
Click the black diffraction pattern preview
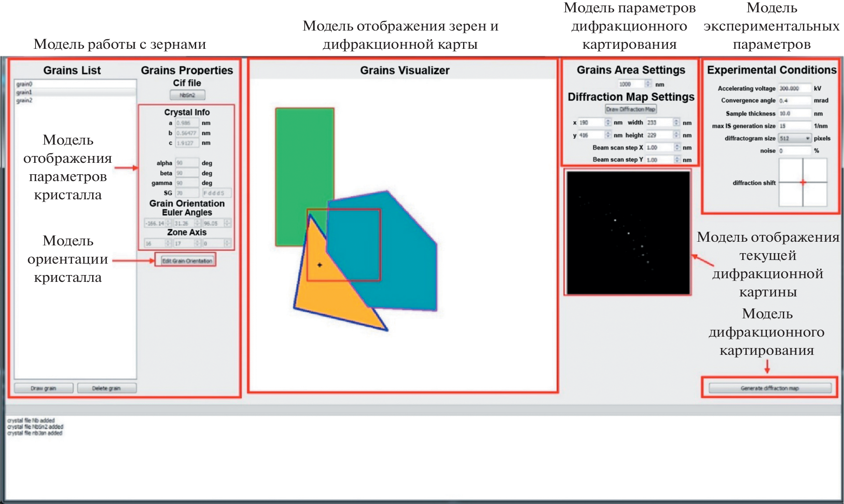[628, 233]
